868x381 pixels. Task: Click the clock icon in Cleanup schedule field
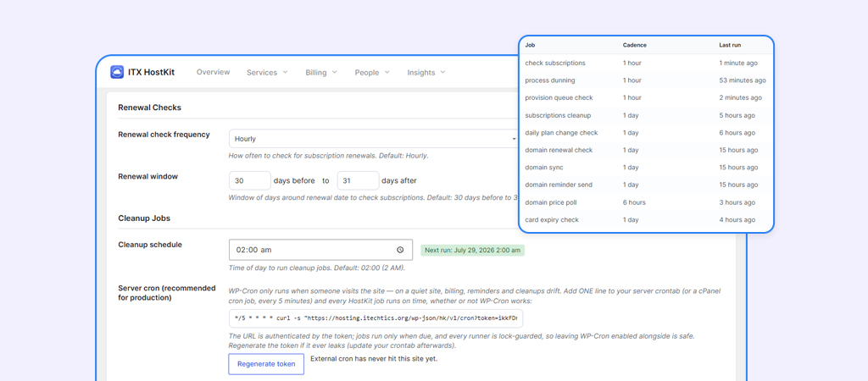click(x=400, y=250)
